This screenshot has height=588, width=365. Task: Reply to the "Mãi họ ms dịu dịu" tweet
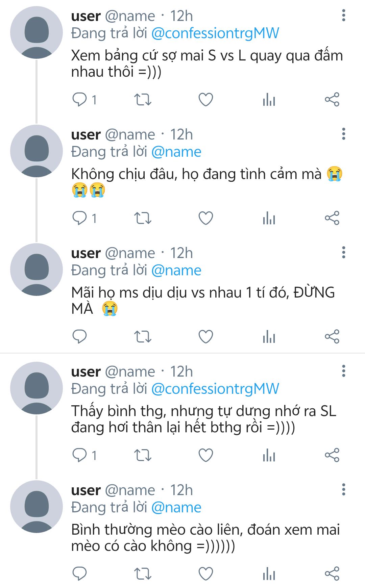80,337
